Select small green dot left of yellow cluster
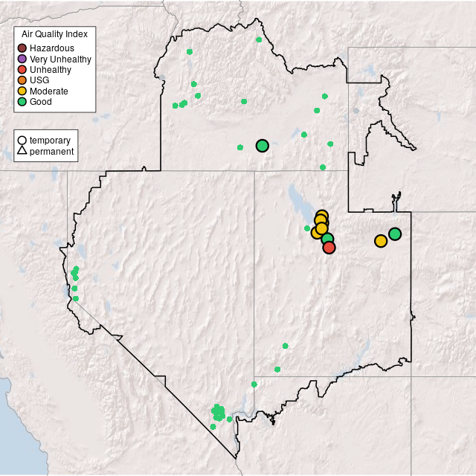 [307, 228]
